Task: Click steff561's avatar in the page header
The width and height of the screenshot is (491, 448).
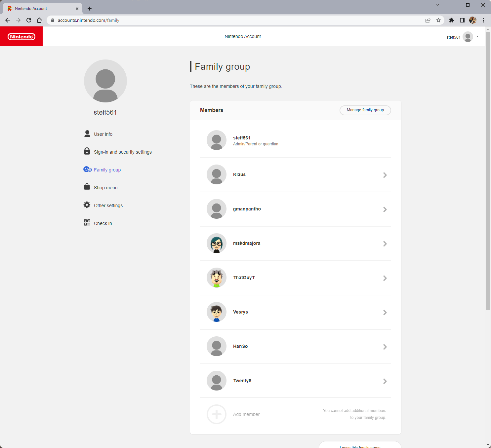Action: pyautogui.click(x=468, y=37)
